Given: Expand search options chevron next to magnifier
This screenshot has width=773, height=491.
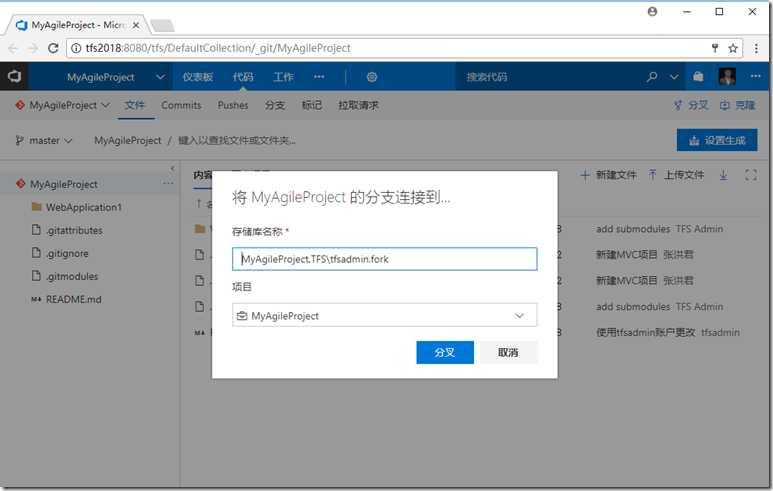Looking at the screenshot, I should pyautogui.click(x=674, y=77).
